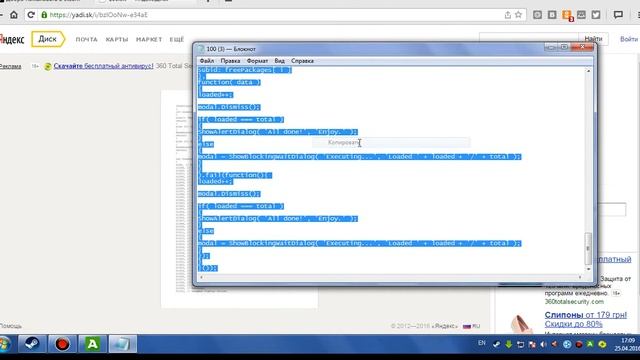Click Notepad vertical scrollbar thumb

point(588,248)
